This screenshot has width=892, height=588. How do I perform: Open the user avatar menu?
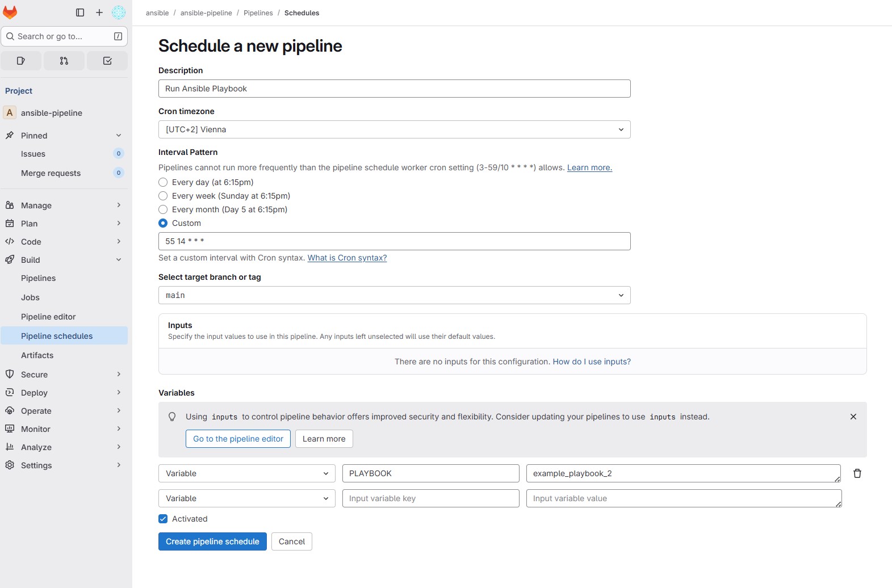tap(119, 12)
